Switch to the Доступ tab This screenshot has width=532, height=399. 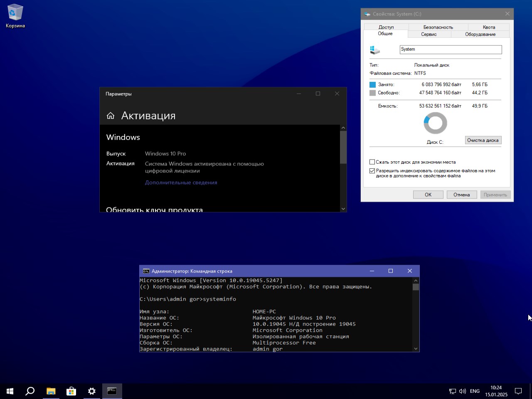[x=386, y=27]
